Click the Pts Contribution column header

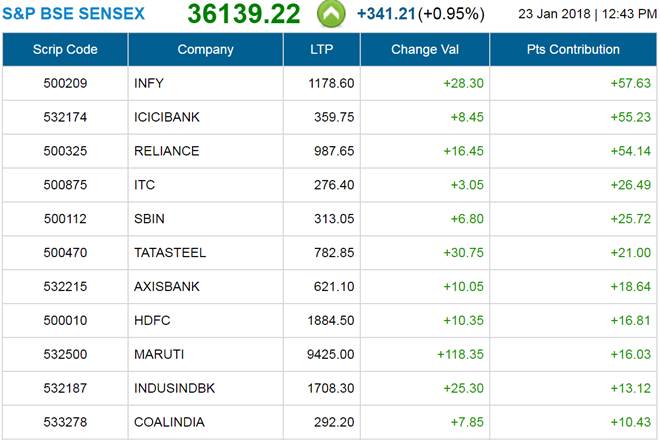(574, 49)
